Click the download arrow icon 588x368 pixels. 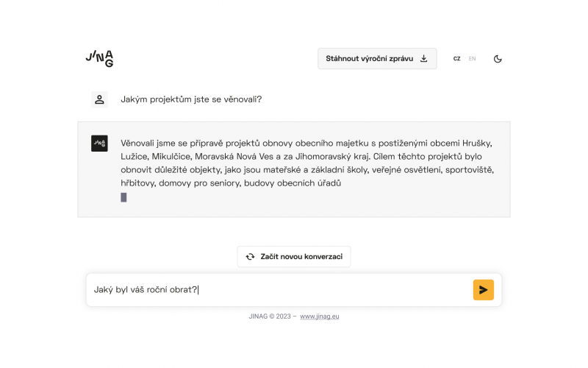(423, 59)
